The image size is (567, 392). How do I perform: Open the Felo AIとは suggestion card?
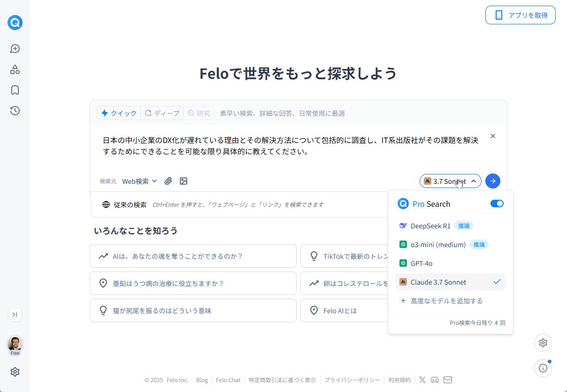(345, 310)
